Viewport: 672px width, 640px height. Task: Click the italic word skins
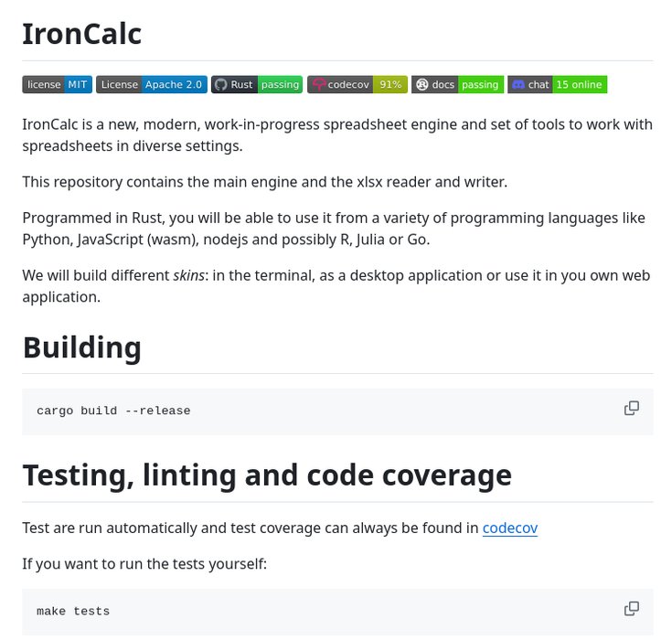(188, 275)
